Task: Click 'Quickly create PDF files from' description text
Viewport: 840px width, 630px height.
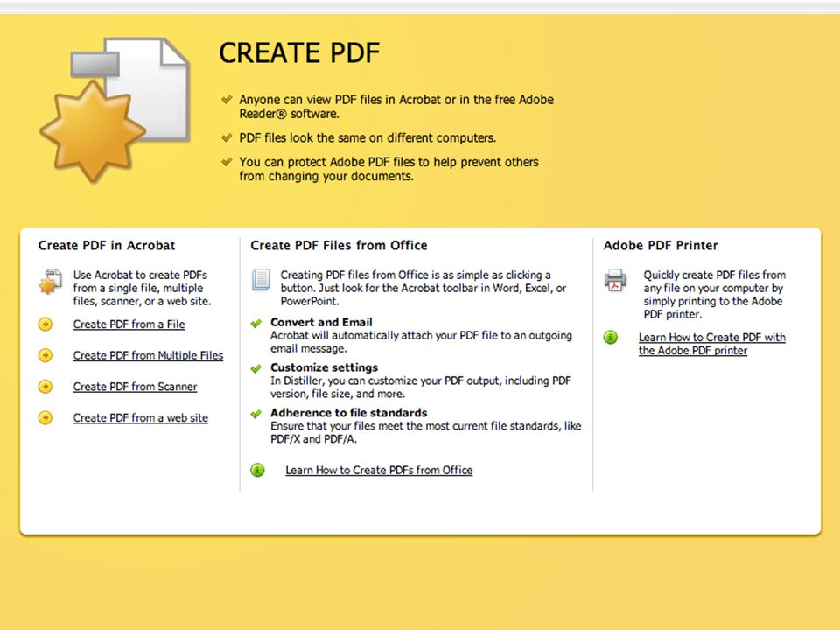Action: [x=715, y=294]
